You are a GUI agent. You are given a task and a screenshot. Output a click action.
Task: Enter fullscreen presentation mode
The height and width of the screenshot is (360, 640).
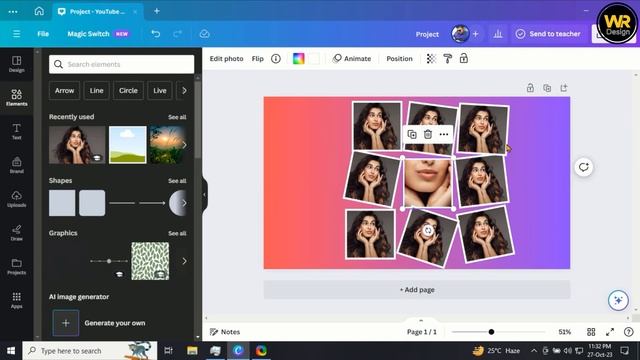pyautogui.click(x=610, y=332)
